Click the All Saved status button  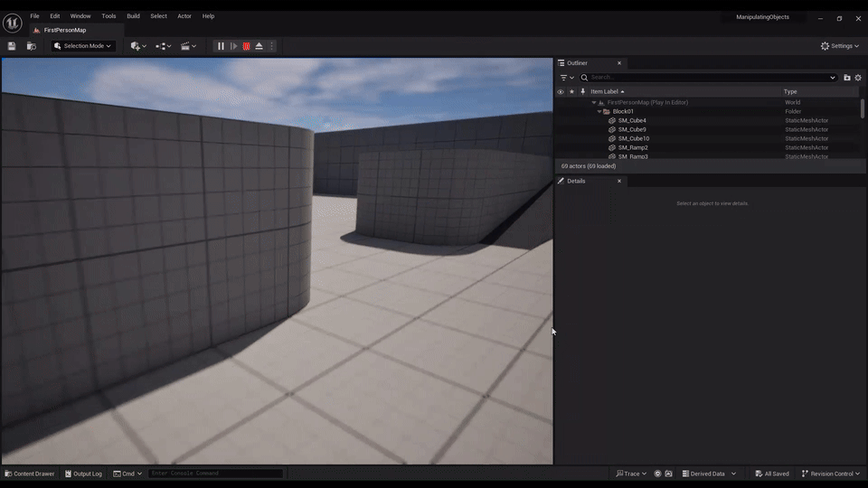[x=772, y=474]
